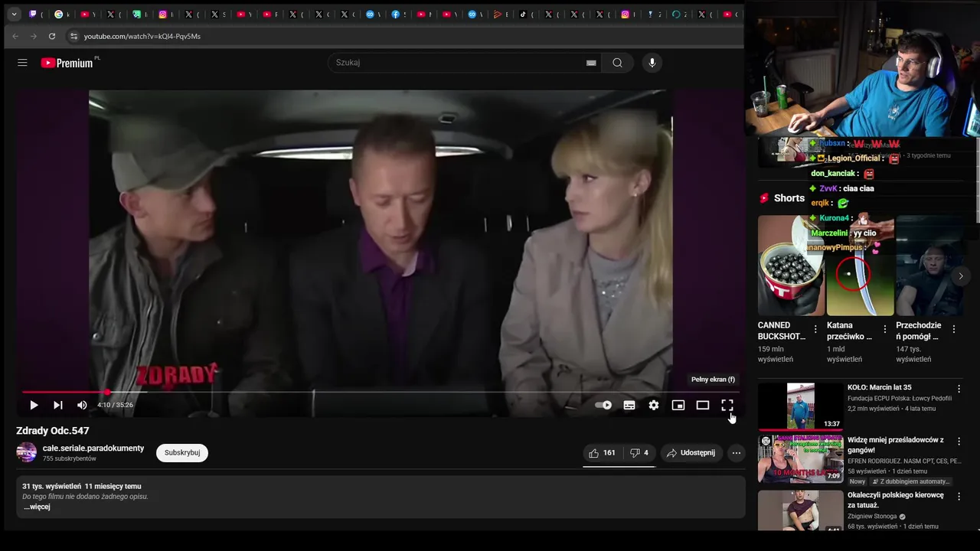Reload the current page
The height and width of the screenshot is (551, 980).
pyautogui.click(x=52, y=36)
